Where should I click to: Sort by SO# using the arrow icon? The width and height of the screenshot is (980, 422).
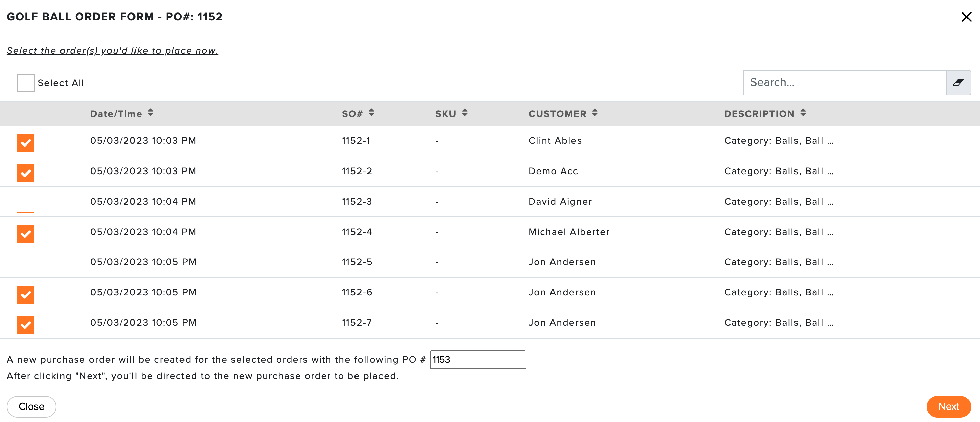tap(371, 113)
